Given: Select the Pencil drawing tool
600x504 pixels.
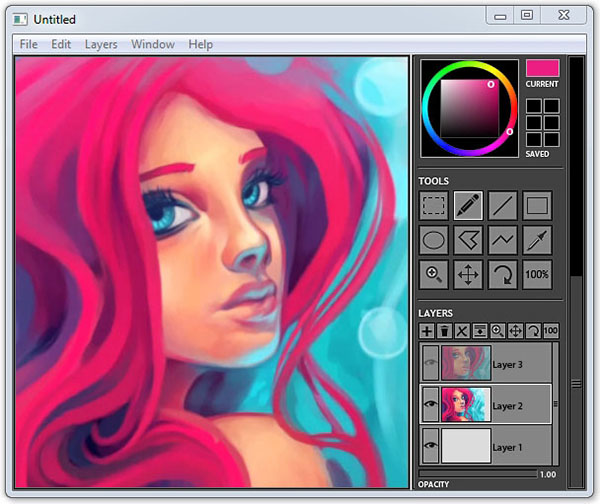Looking at the screenshot, I should click(468, 206).
